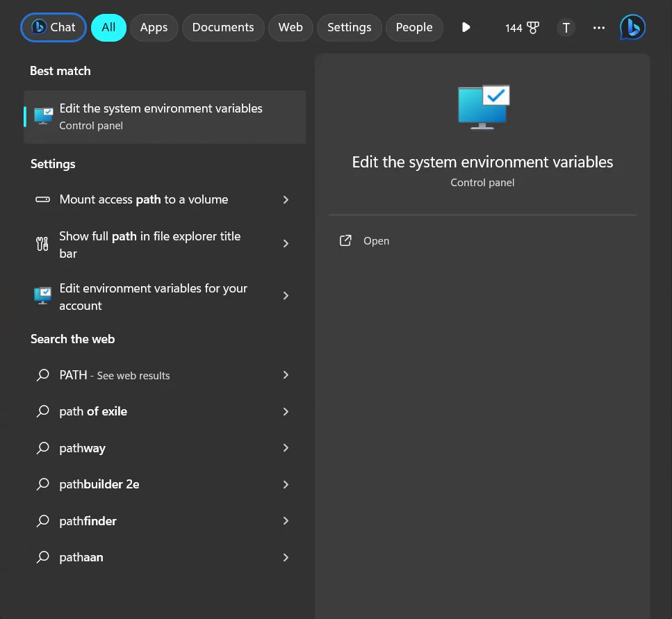Open the three-dots more options menu
This screenshot has width=672, height=619.
point(599,28)
